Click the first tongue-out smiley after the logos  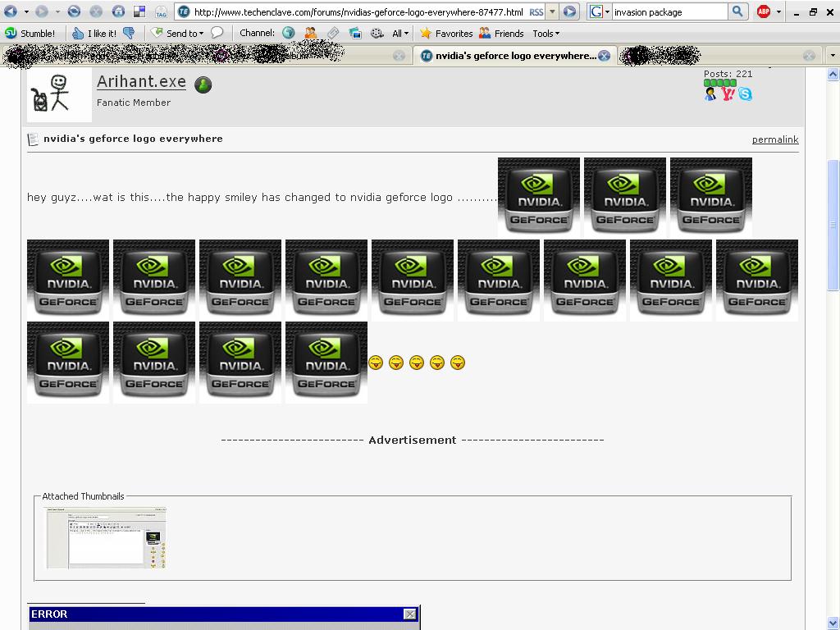coord(376,363)
